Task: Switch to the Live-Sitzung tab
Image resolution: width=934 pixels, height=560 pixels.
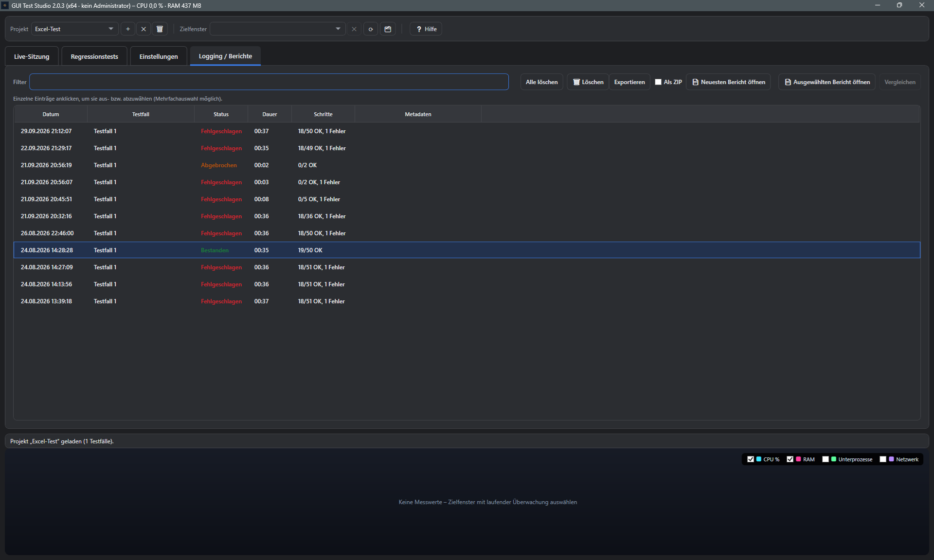Action: (32, 56)
